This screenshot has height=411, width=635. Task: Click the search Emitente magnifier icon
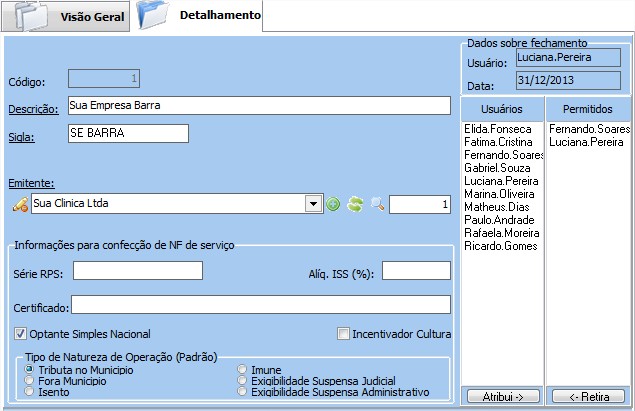coord(377,204)
